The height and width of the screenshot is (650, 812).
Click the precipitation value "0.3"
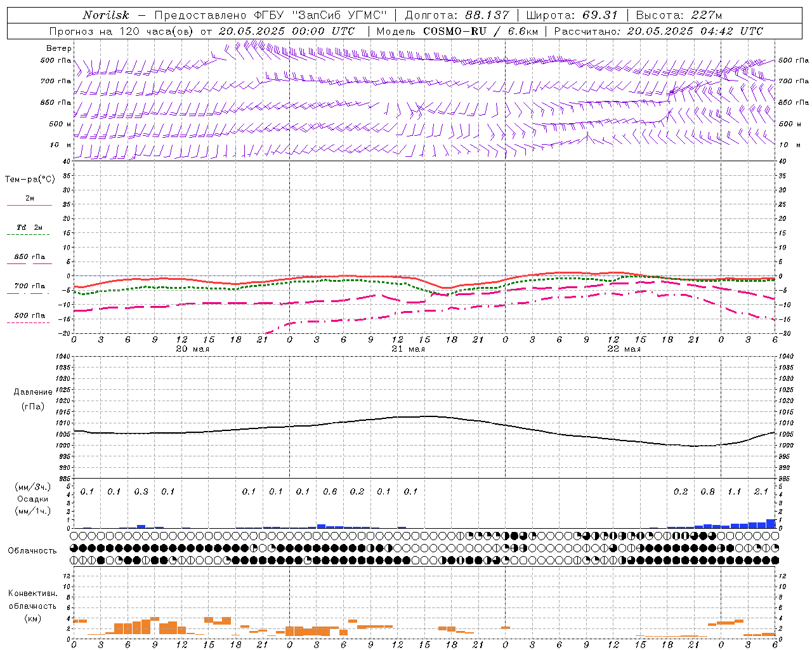point(141,491)
